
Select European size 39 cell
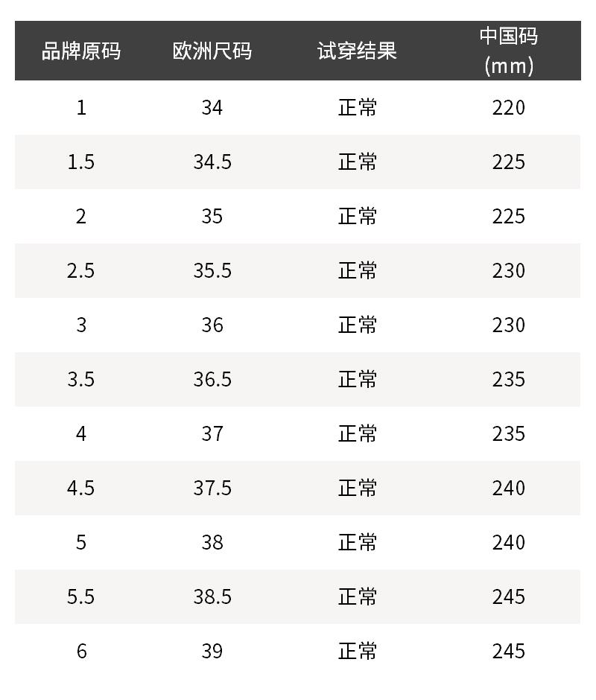(212, 652)
